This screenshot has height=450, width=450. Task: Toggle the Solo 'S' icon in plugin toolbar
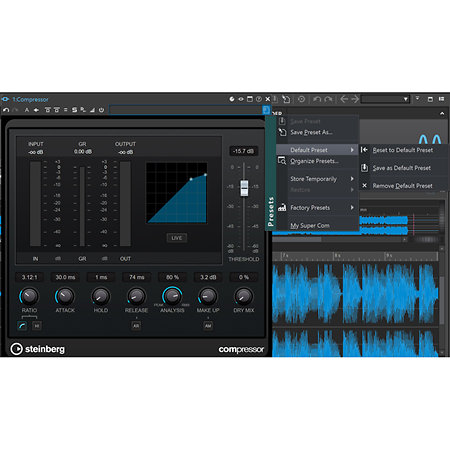click(74, 110)
